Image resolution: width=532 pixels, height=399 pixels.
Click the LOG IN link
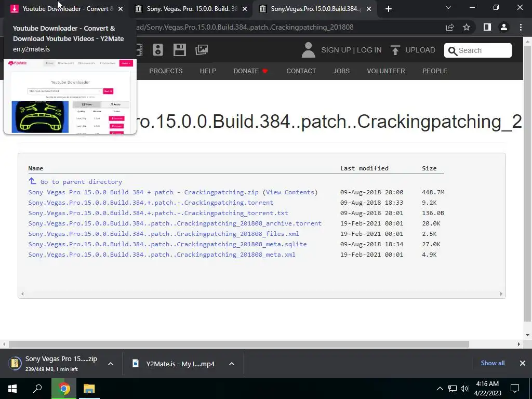click(369, 50)
